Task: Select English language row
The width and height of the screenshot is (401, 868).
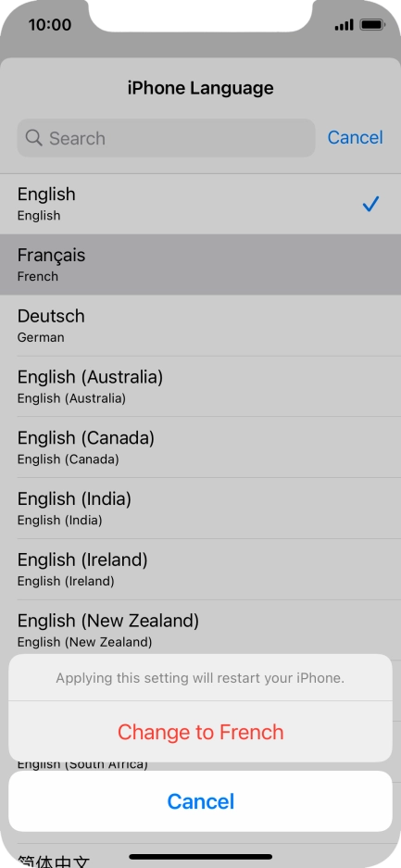Action: [200, 204]
